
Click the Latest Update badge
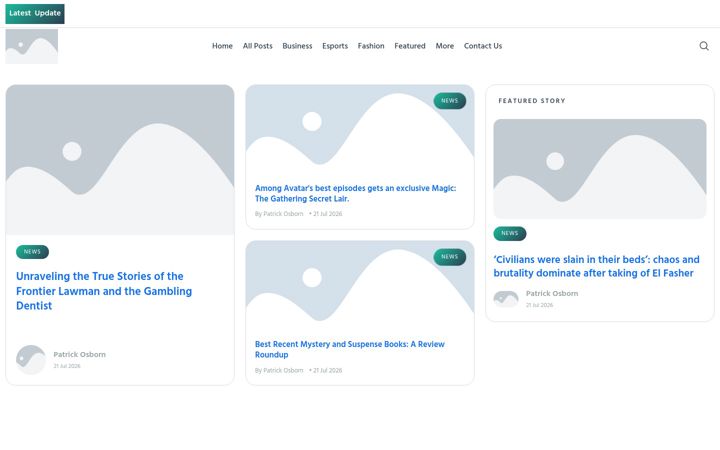click(35, 13)
